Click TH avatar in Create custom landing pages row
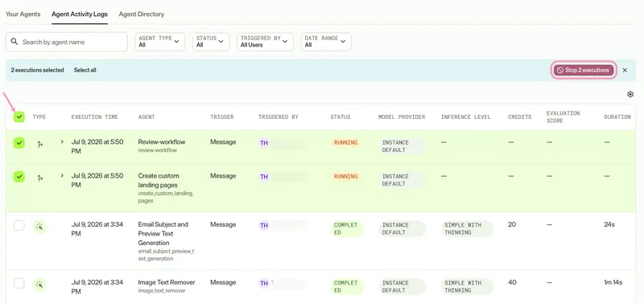 pyautogui.click(x=264, y=177)
